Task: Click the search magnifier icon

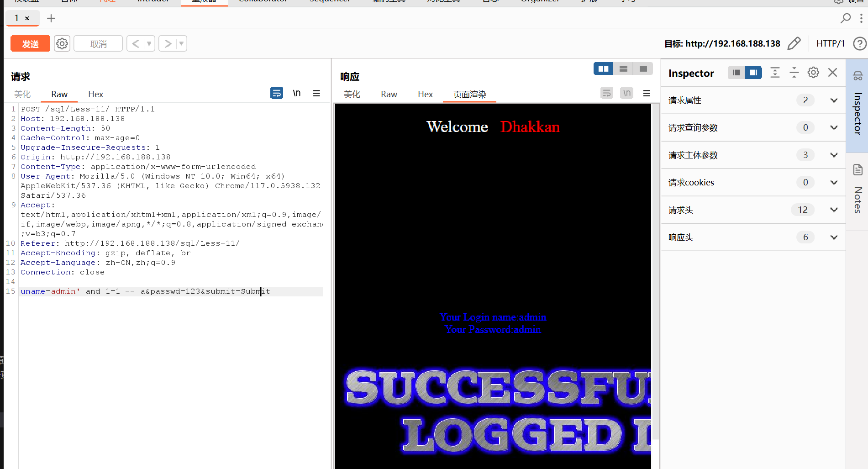Action: 845,18
